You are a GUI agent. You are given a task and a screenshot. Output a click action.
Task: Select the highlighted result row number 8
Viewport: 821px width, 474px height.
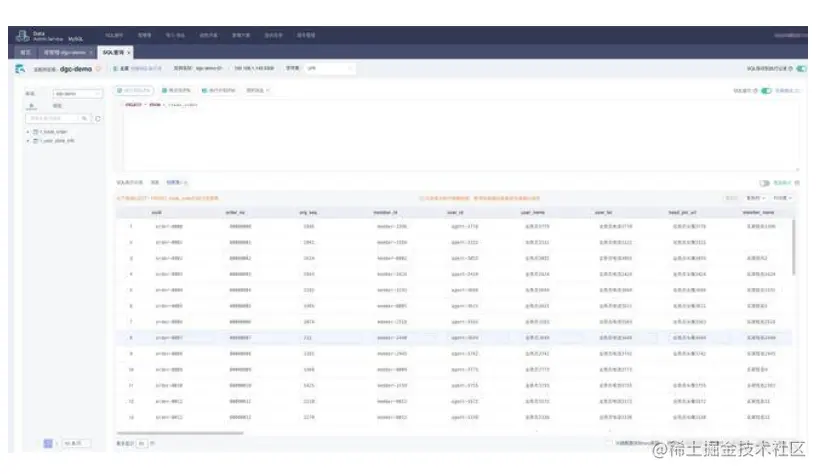[454, 338]
